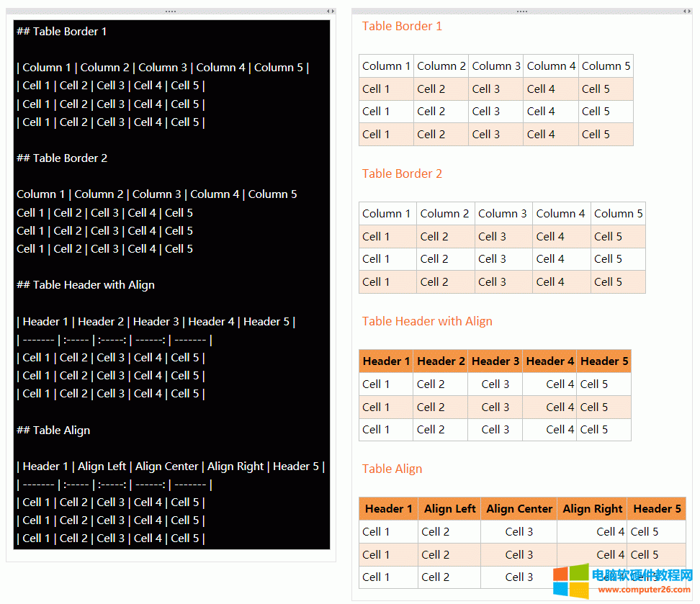This screenshot has height=604, width=700.
Task: Click the "Table Align" heading in preview
Action: coord(392,469)
